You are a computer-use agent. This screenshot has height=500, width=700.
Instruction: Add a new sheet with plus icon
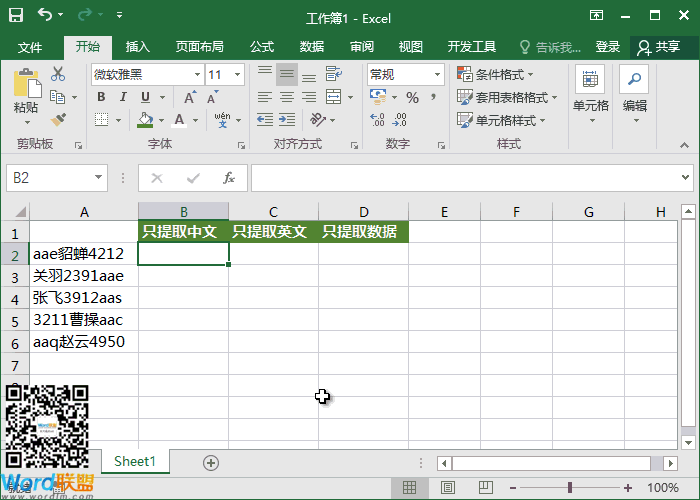(x=210, y=462)
